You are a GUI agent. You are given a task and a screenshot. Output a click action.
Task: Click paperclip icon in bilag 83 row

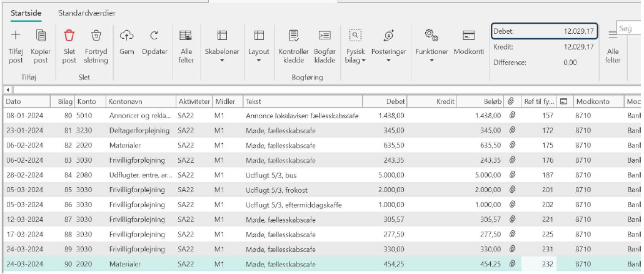click(512, 160)
